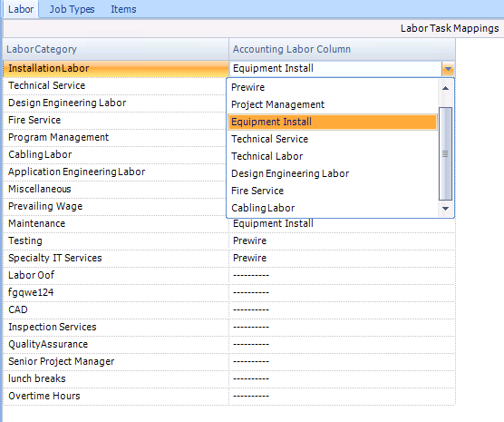Pick Cabling Labor from the dropdown options
This screenshot has width=504, height=422.
263,208
